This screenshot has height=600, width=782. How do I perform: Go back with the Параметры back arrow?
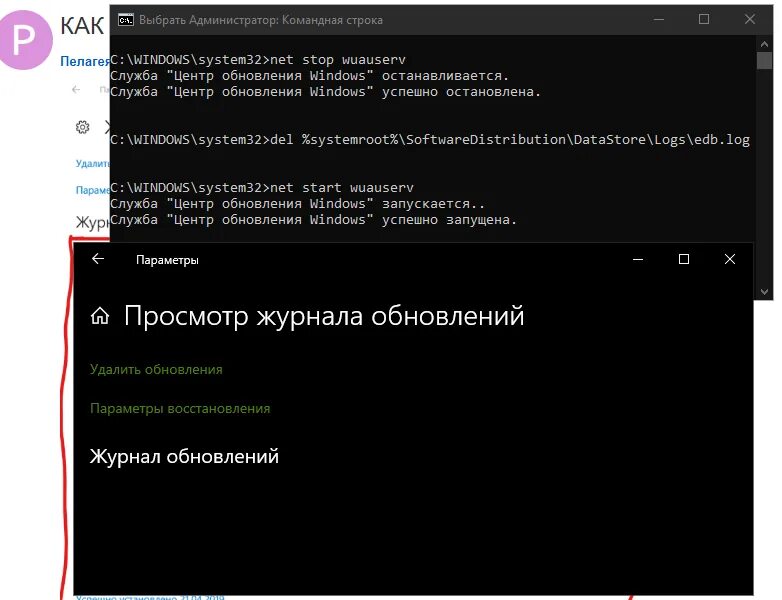(x=98, y=258)
